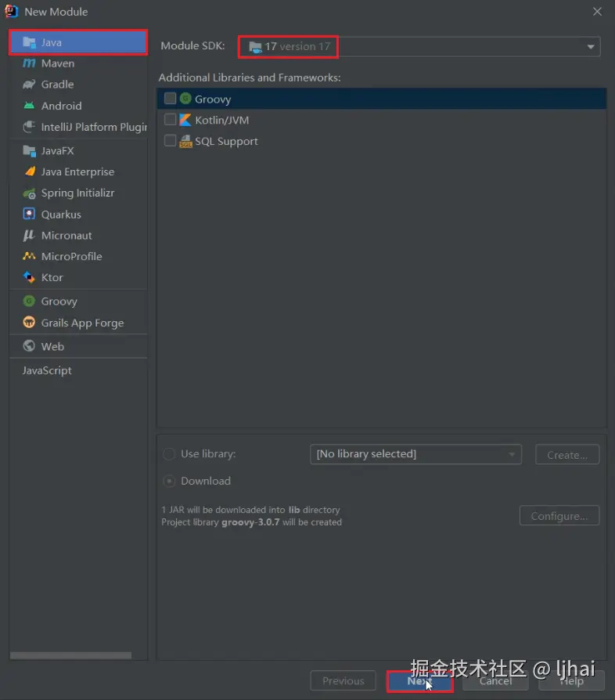Screen dimensions: 615x700
Task: Select the 'Web' list entry
Action: pos(78,346)
